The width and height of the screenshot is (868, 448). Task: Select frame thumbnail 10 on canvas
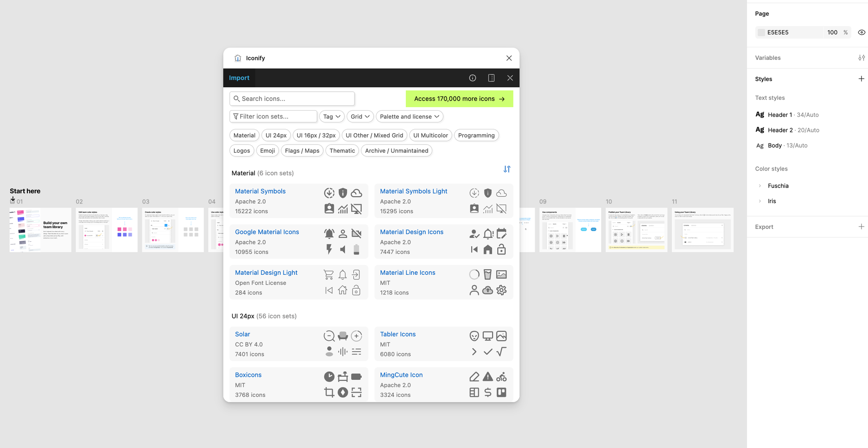637,230
